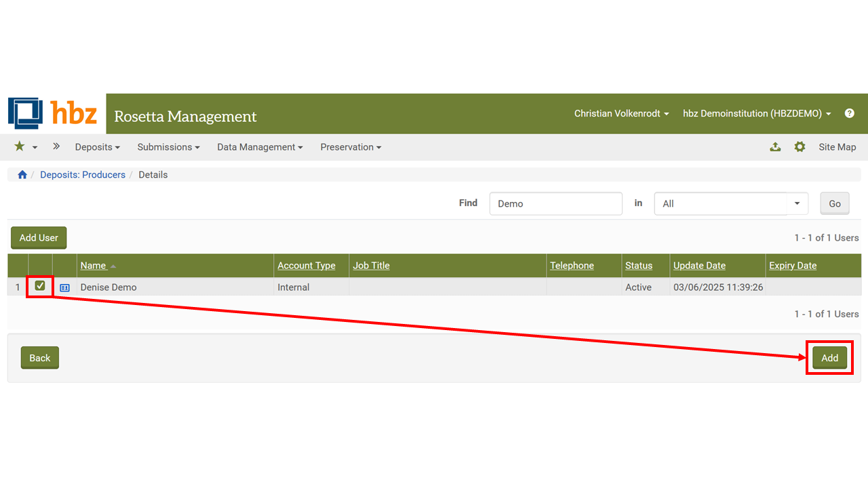
Task: Click the help question mark icon
Action: [x=849, y=113]
